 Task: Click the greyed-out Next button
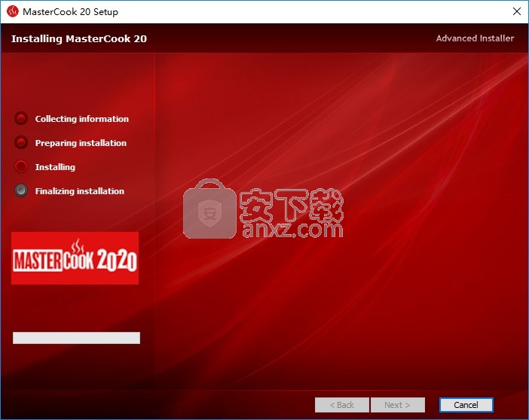(x=397, y=404)
